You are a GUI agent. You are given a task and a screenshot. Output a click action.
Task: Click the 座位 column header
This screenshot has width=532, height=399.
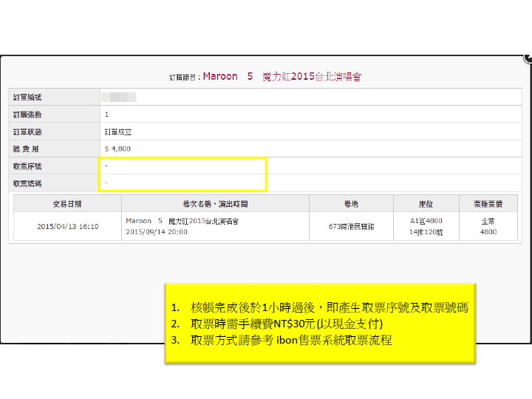pyautogui.click(x=426, y=204)
